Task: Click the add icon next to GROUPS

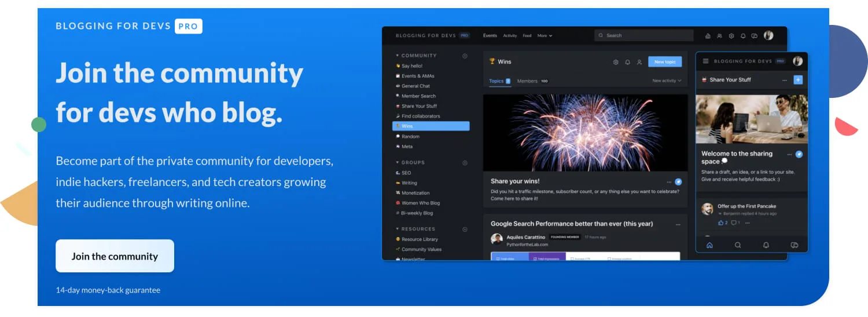Action: 465,163
